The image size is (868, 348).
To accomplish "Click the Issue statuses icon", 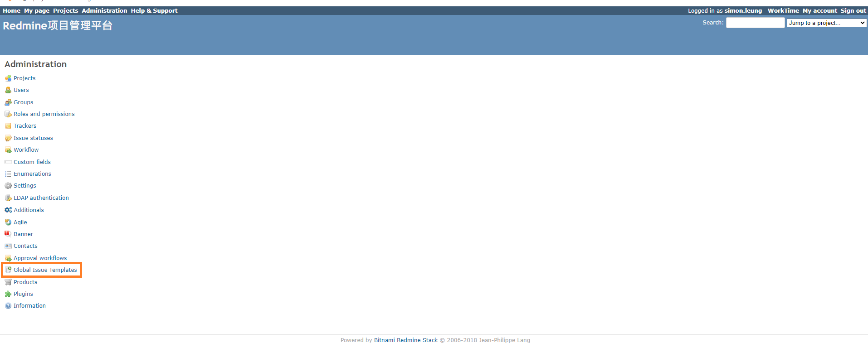I will click(8, 138).
